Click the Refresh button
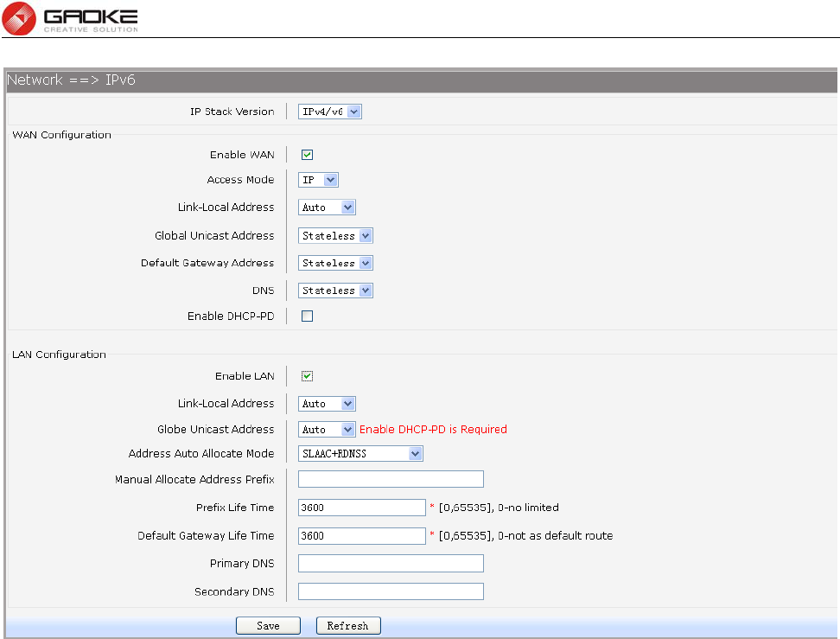 point(348,626)
